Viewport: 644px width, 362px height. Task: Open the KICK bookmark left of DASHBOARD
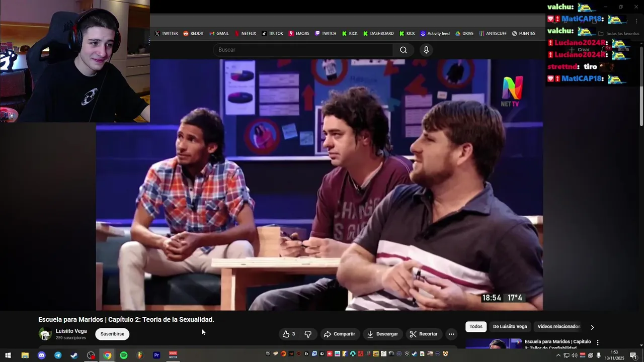350,34
